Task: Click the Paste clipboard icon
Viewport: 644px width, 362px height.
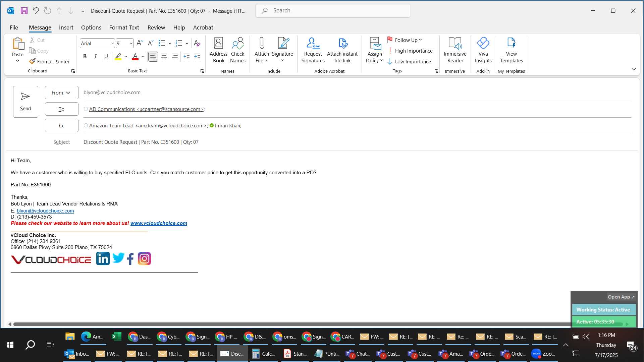Action: pos(18,44)
